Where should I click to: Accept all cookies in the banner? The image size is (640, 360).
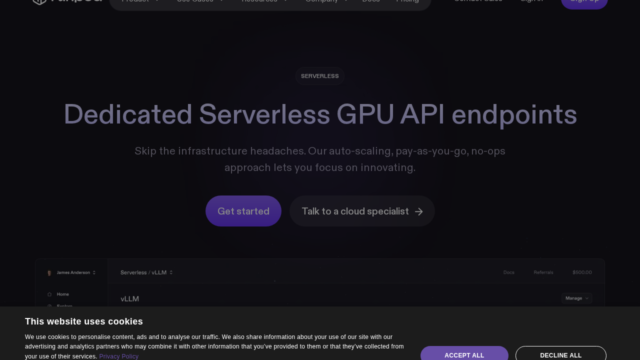[464, 353]
